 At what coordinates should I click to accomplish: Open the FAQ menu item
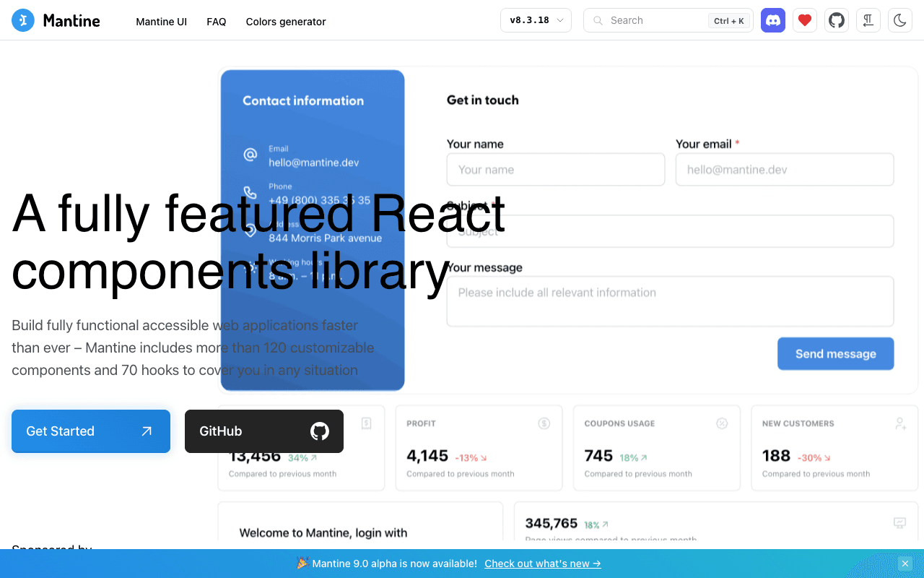click(x=217, y=22)
